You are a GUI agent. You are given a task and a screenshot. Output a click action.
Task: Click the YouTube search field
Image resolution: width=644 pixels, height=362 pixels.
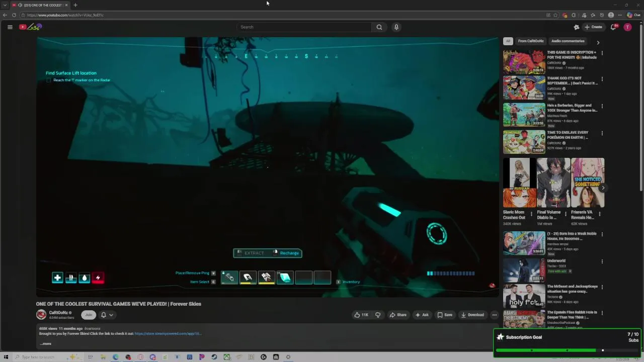click(x=304, y=27)
